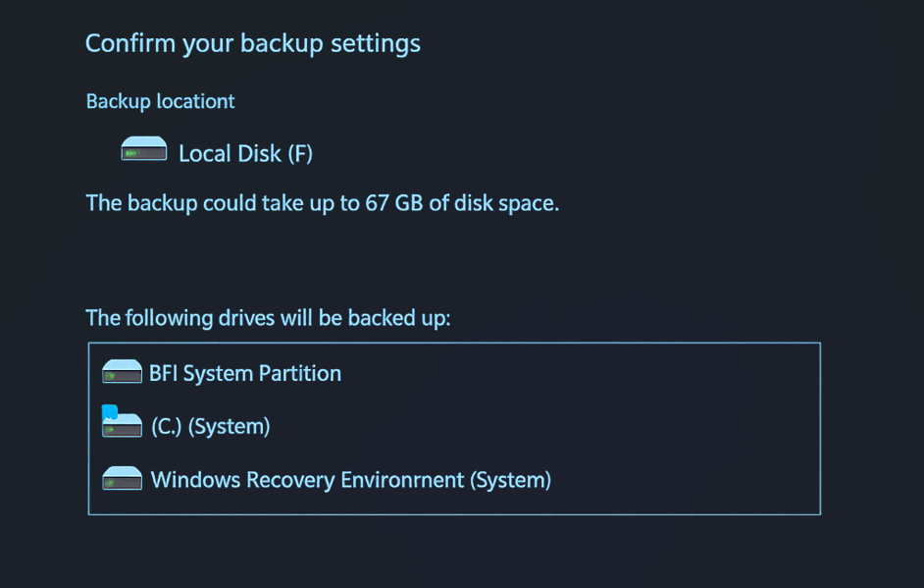Viewport: 924px width, 588px height.
Task: Click the "(F)" drive letter text
Action: tap(299, 153)
